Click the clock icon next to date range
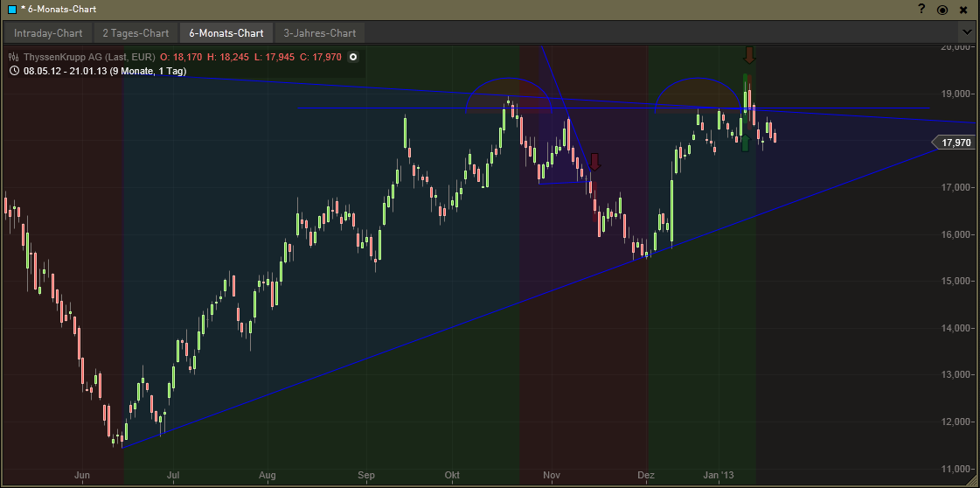This screenshot has height=488, width=980. pyautogui.click(x=14, y=71)
